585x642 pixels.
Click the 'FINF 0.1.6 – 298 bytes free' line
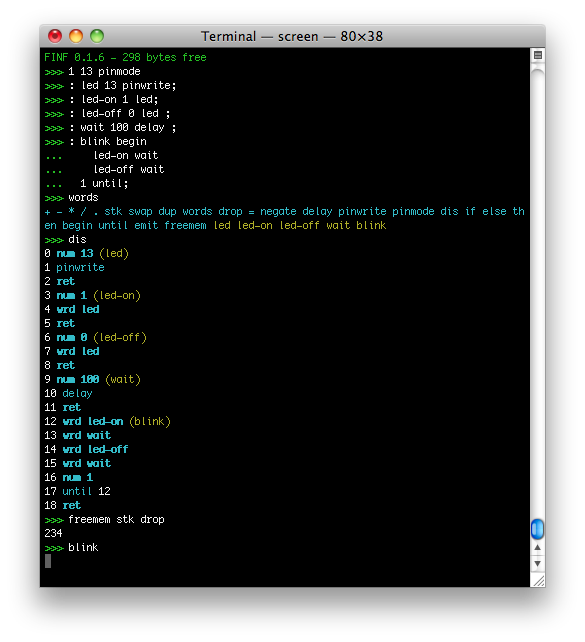click(125, 57)
